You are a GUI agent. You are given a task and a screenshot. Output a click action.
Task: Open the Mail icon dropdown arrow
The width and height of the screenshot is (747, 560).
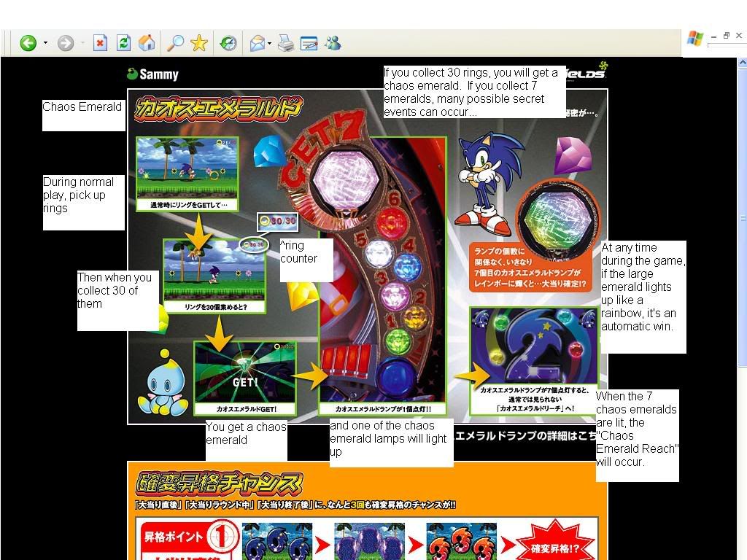tap(270, 44)
